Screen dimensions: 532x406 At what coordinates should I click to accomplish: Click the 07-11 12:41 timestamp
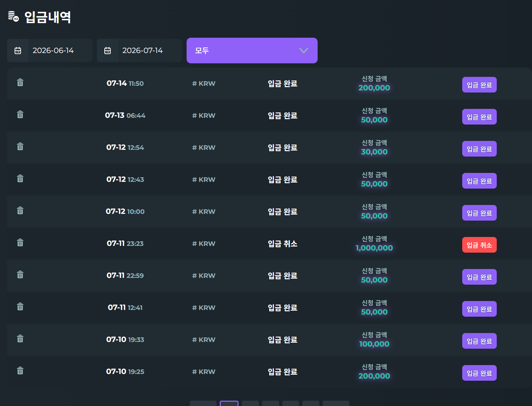(x=125, y=307)
